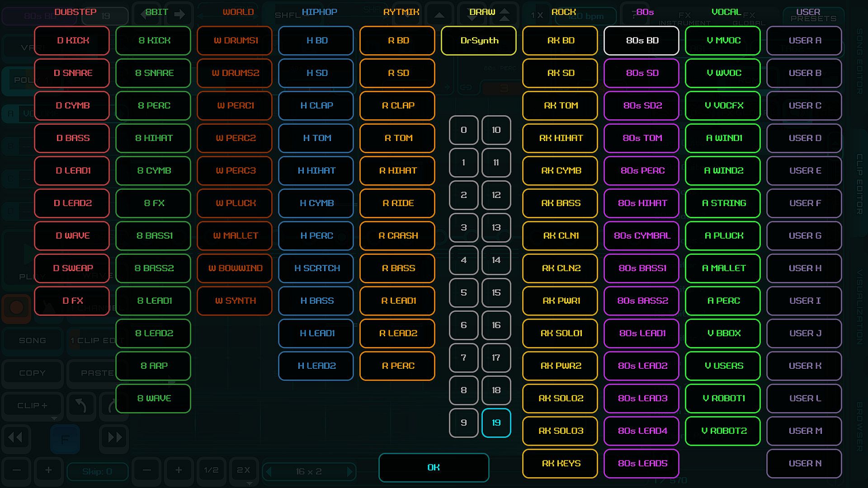
Task: Select the 80s CYMBAL instrument
Action: 642,236
